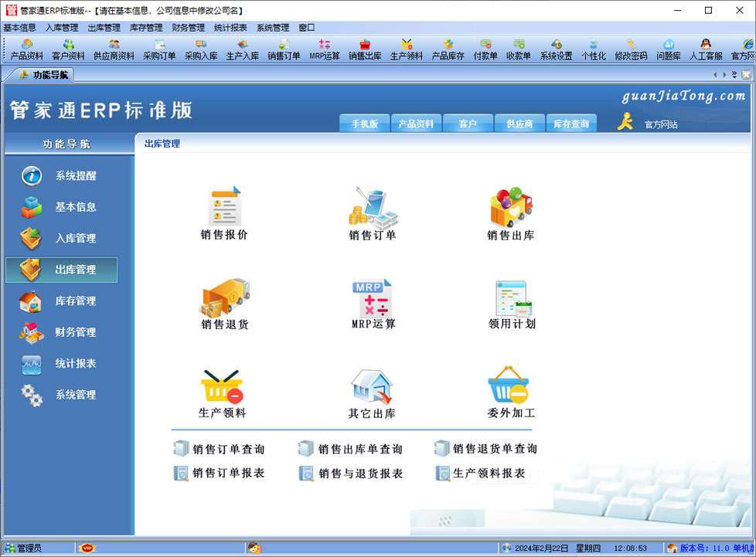Open the 领用计划 icon
The image size is (756, 557).
click(x=512, y=297)
